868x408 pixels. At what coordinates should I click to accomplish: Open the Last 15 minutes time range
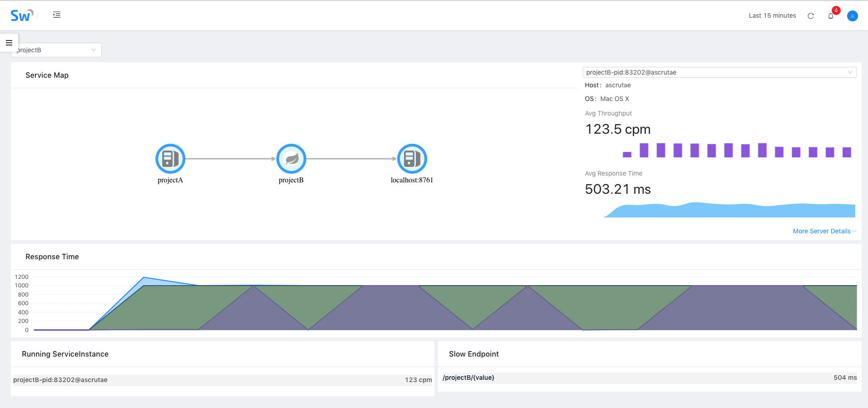click(x=772, y=16)
